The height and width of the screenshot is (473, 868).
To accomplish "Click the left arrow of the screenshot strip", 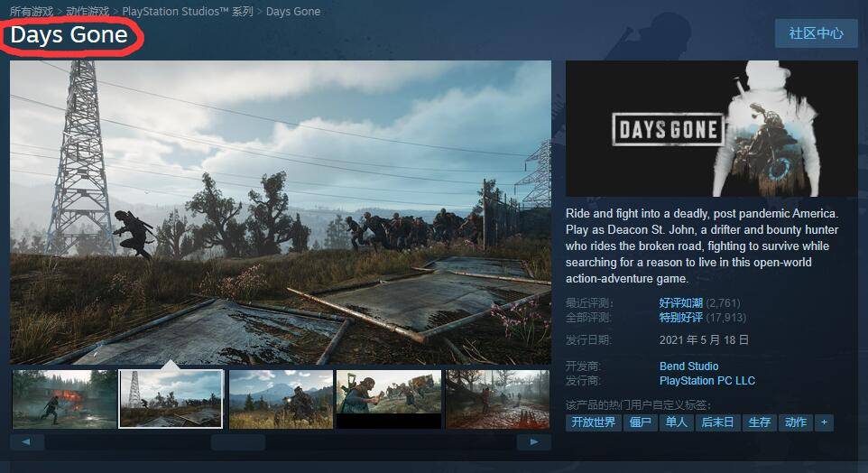I will [x=27, y=442].
